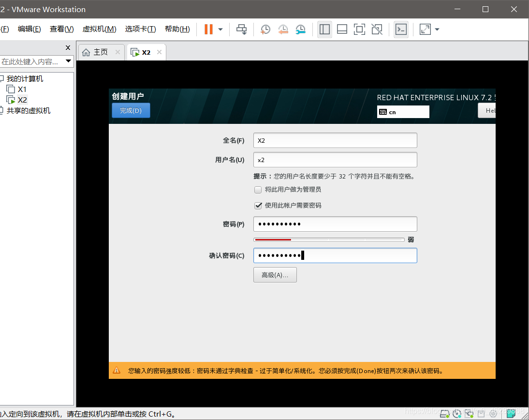Screen dimensions: 529x420
Task: Maximize the VMware Workstation window
Action: (x=485, y=9)
